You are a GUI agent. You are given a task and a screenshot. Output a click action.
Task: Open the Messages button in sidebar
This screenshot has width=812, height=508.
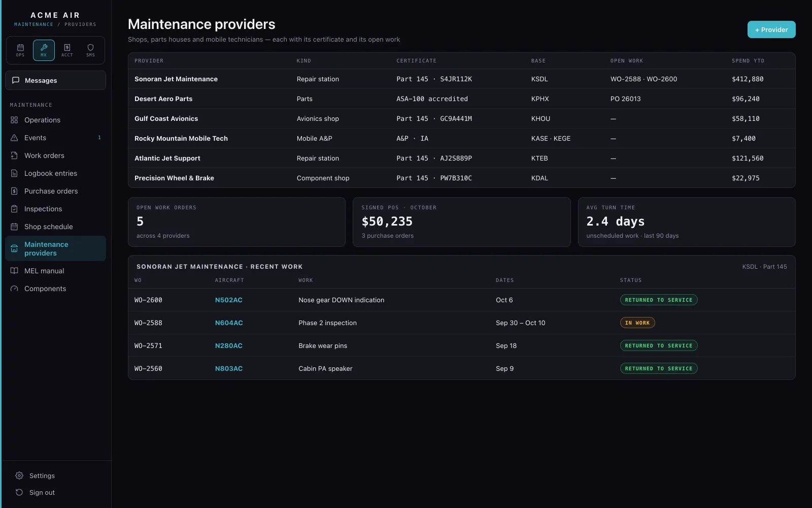point(56,80)
